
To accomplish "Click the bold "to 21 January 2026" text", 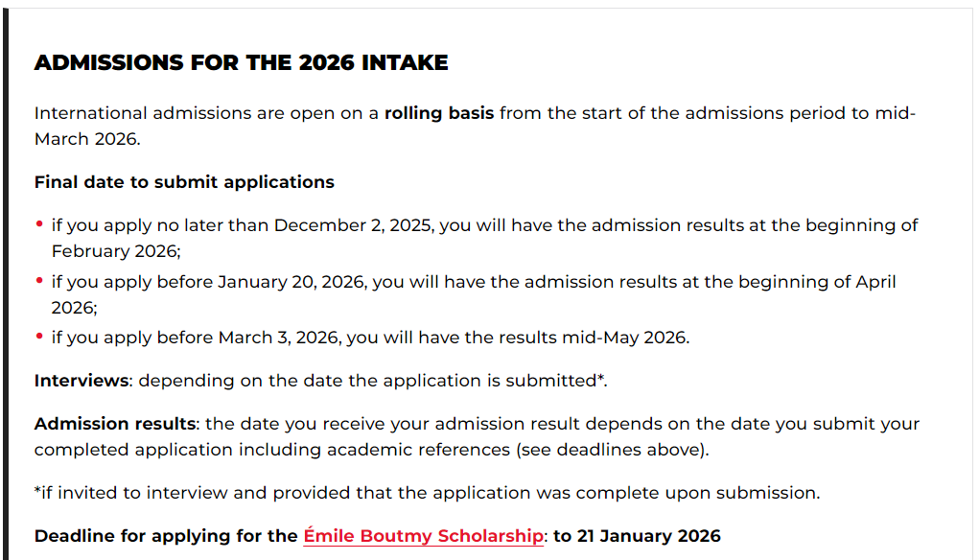I will 637,536.
